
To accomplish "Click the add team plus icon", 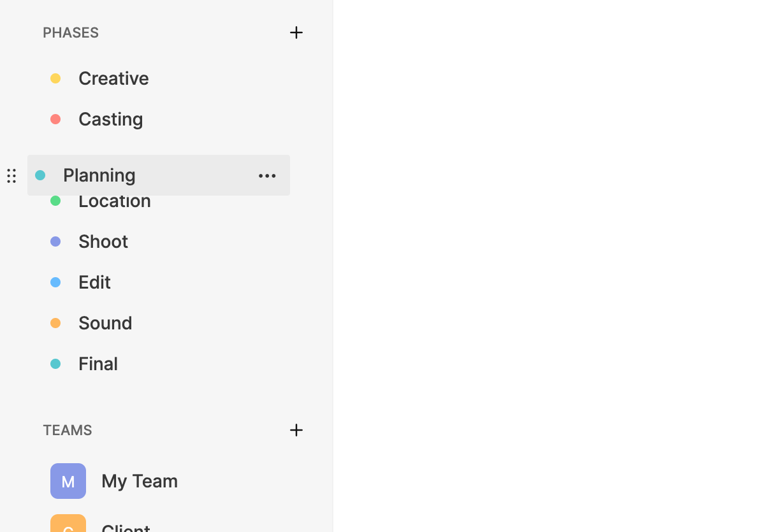I will [x=296, y=430].
